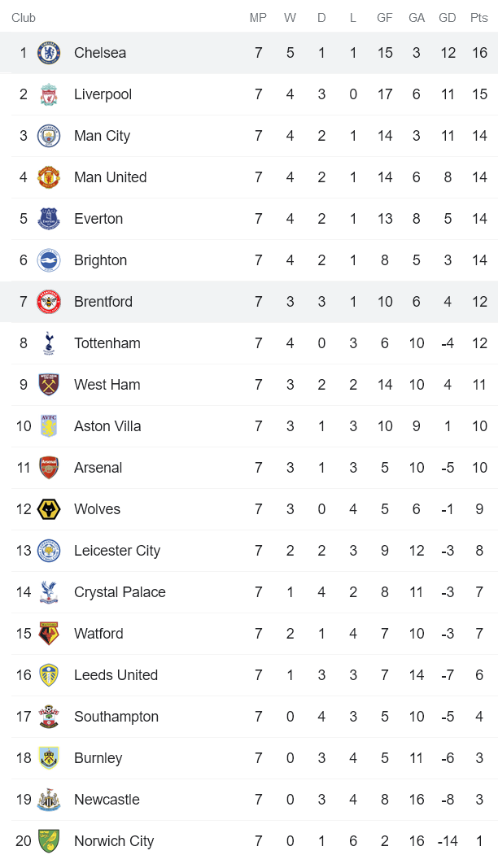Open the Leicester City team link
The height and width of the screenshot is (868, 498).
[117, 551]
